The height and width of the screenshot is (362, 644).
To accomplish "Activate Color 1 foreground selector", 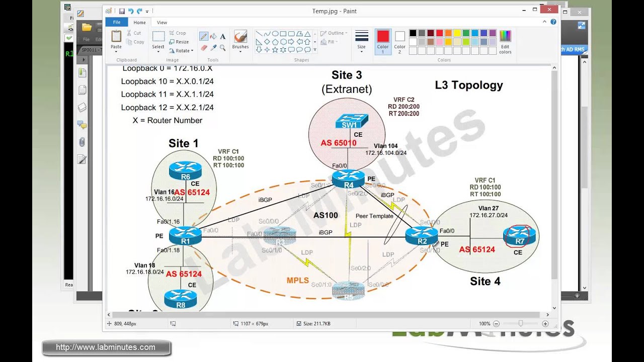I will pos(383,42).
